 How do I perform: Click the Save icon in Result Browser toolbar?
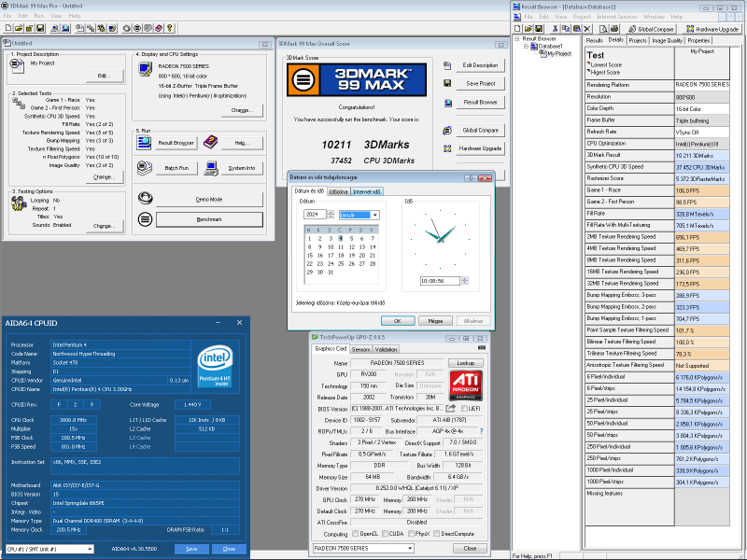click(x=539, y=29)
